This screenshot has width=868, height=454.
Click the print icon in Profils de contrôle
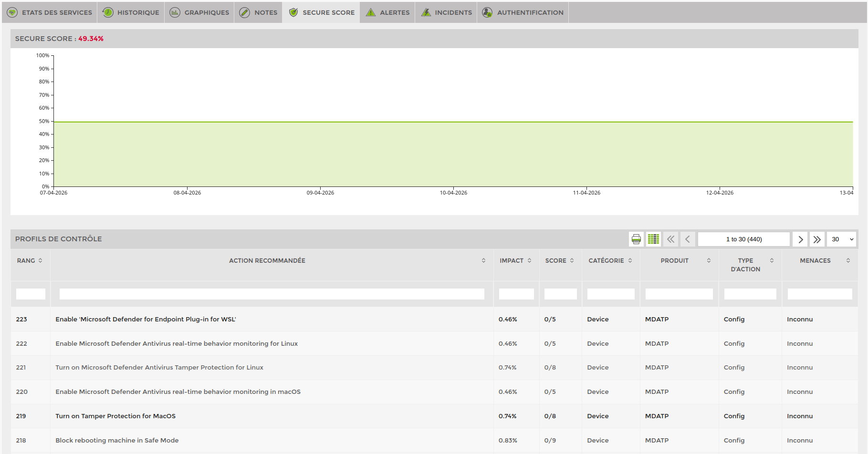pos(636,239)
